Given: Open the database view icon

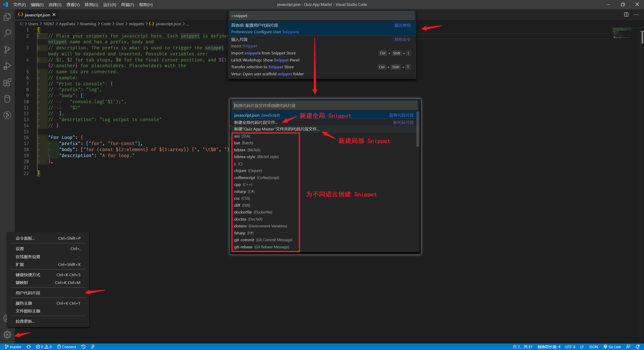Looking at the screenshot, I should [7, 99].
